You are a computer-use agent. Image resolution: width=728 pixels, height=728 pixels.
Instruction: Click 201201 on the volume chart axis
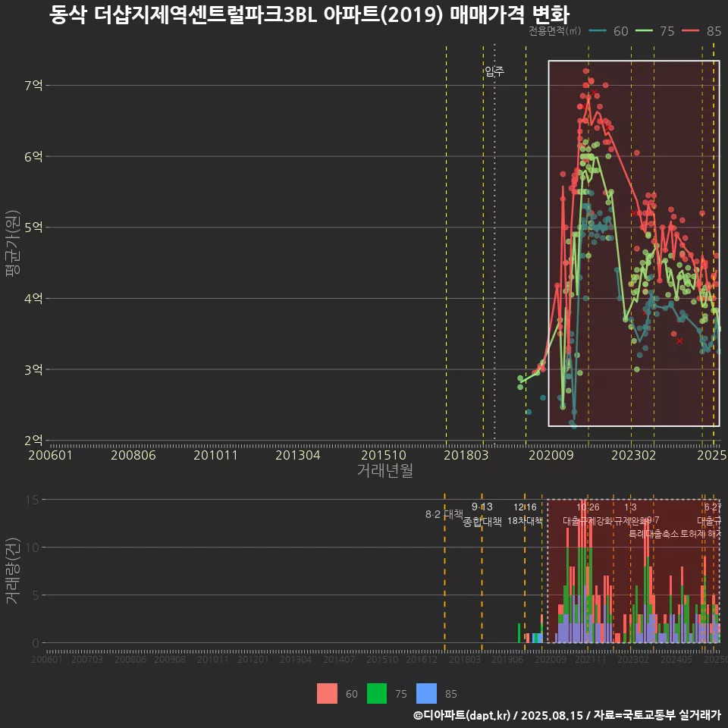[253, 659]
